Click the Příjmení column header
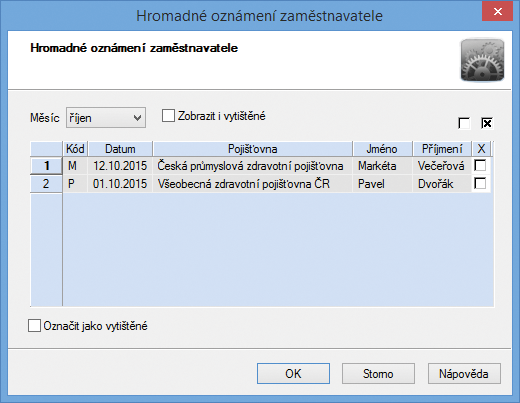520x403 pixels. 442,149
